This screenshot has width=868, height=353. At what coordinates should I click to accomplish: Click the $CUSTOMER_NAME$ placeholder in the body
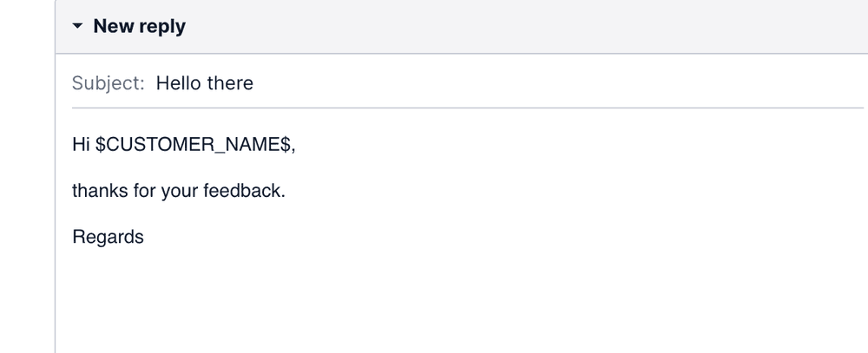194,146
